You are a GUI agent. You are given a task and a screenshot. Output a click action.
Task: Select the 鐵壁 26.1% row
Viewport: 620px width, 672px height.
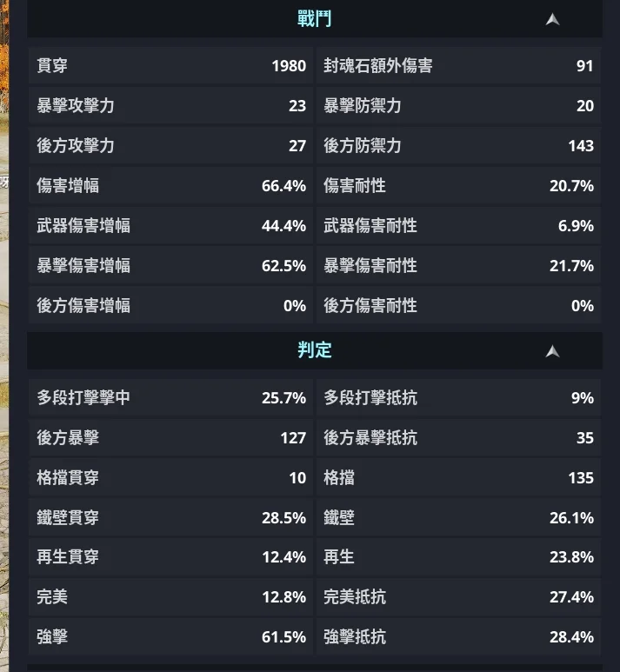pos(458,518)
